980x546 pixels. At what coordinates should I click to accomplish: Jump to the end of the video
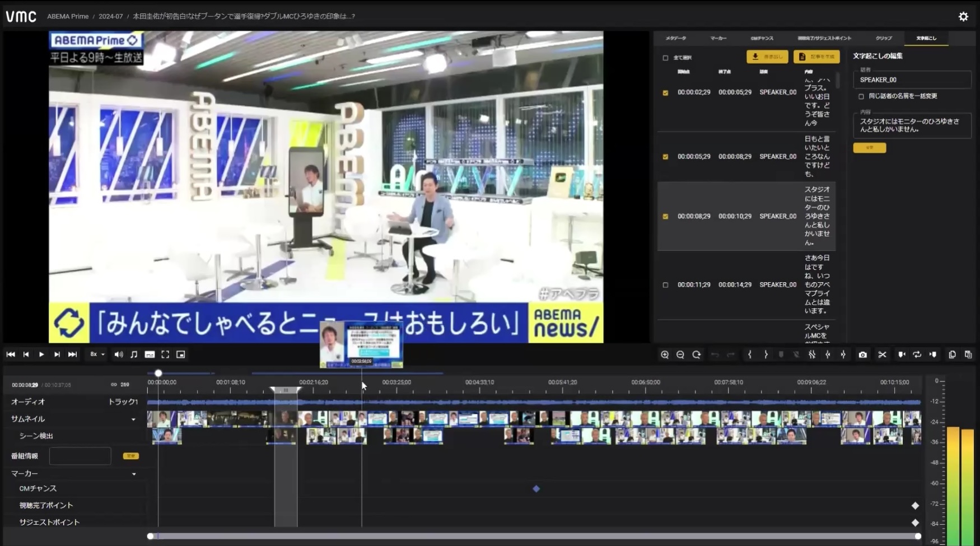point(72,354)
